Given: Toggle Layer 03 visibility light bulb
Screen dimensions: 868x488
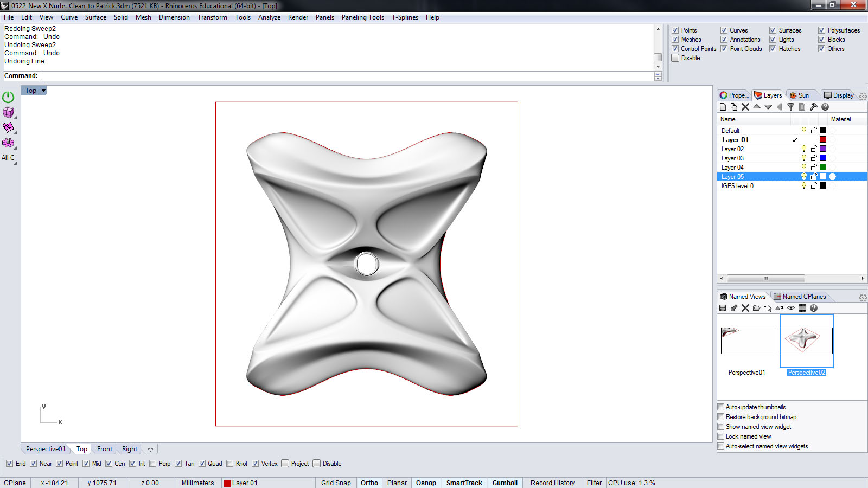Looking at the screenshot, I should pyautogui.click(x=804, y=158).
